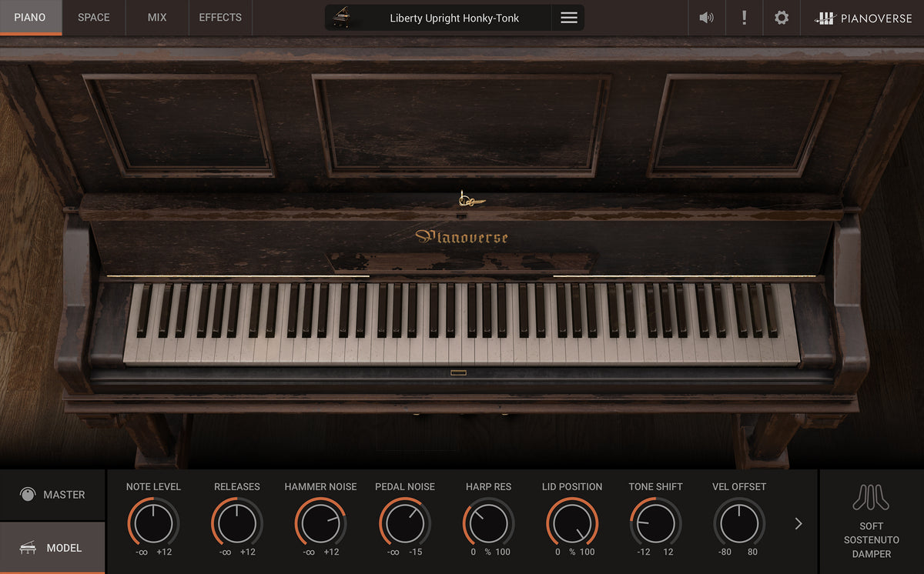Open the SPACE tab
The height and width of the screenshot is (574, 924).
[93, 17]
